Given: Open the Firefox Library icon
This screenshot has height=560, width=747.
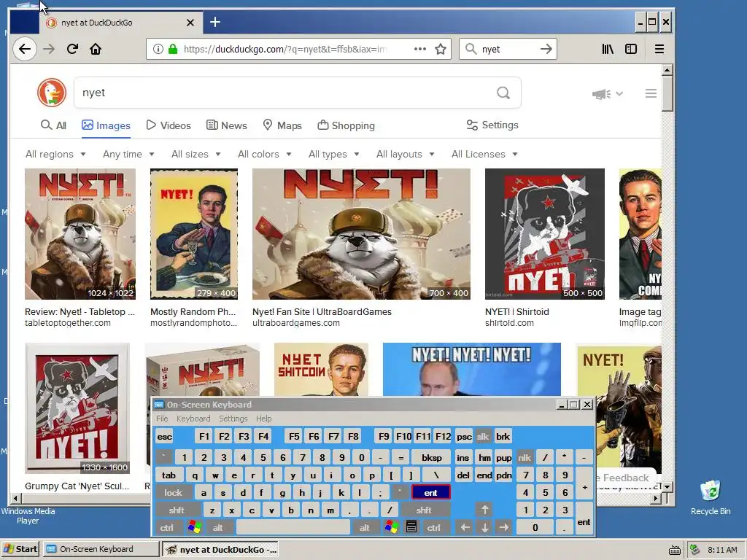Looking at the screenshot, I should (608, 49).
